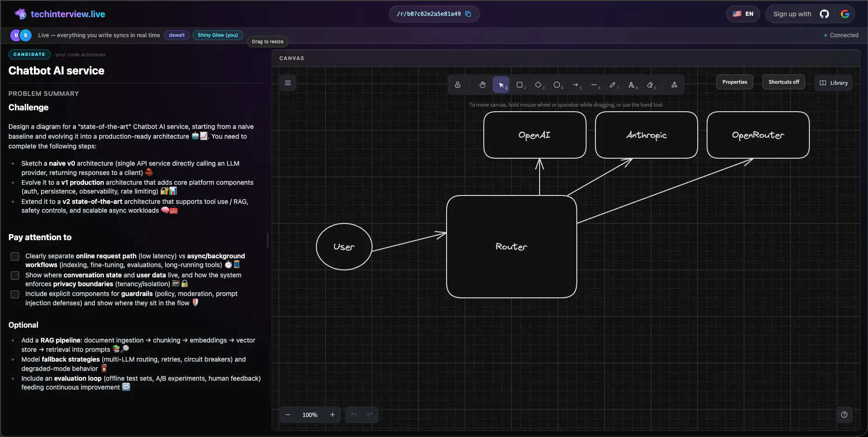Click the S participant avatar
This screenshot has height=437, width=868.
26,35
